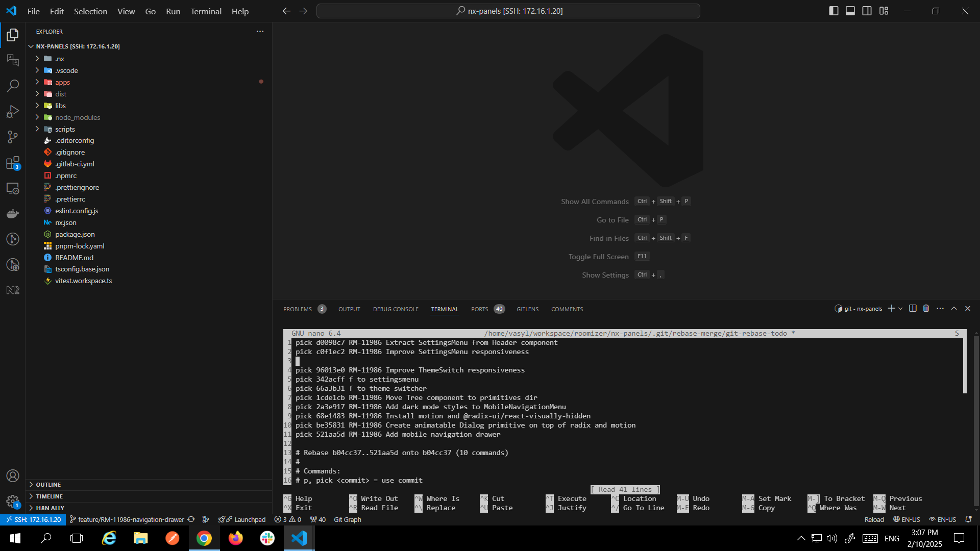Open the terminal launch profile dropdown

click(900, 309)
